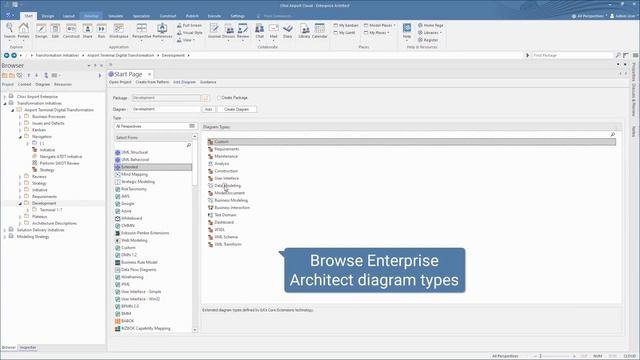640x360 pixels.
Task: Open the Journal icon
Action: click(x=214, y=31)
